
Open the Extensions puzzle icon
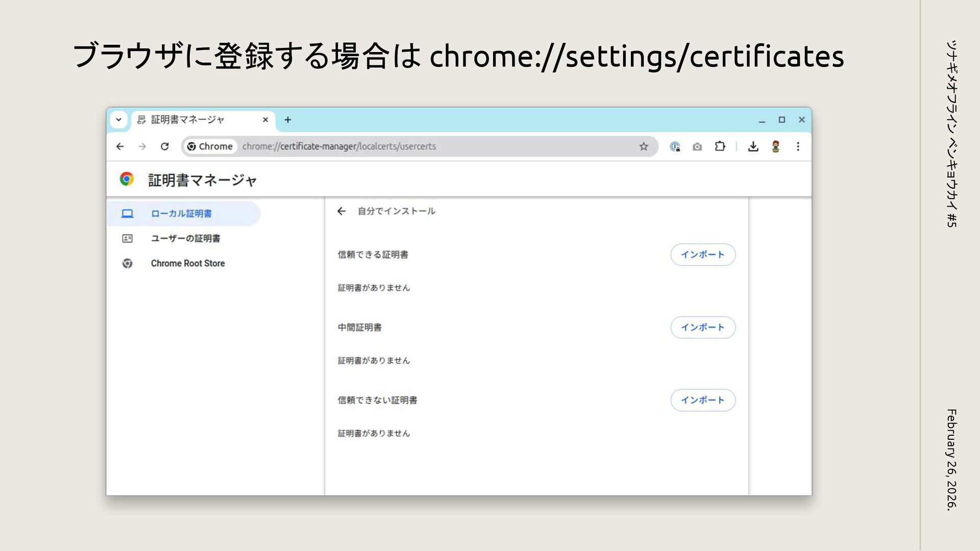tap(720, 146)
